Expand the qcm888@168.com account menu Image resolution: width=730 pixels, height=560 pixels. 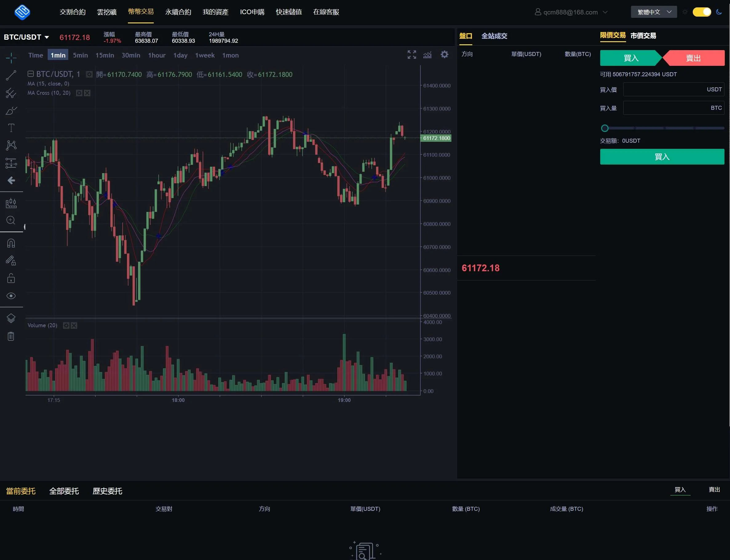pyautogui.click(x=571, y=12)
